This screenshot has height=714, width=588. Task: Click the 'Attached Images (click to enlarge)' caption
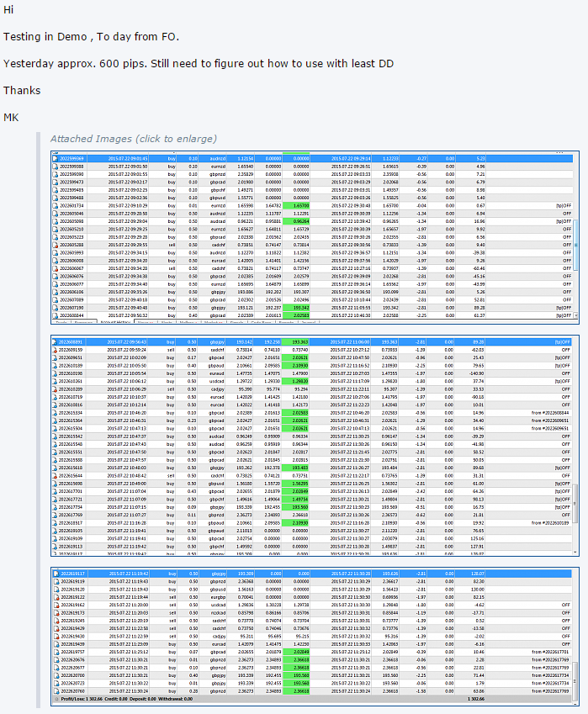[x=134, y=139]
